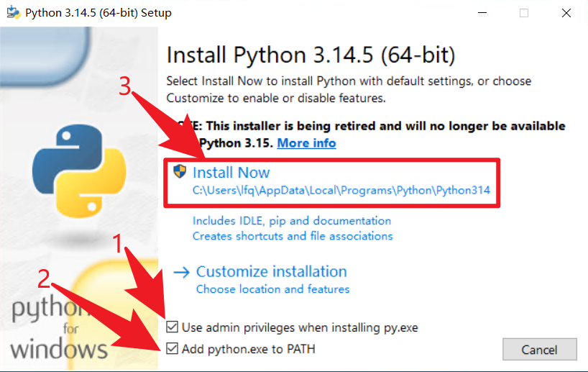588x372 pixels.
Task: Minimize the Python Setup window
Action: (482, 13)
